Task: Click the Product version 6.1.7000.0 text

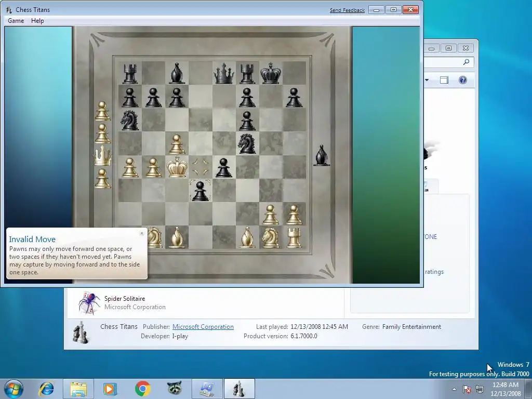Action: [x=280, y=336]
